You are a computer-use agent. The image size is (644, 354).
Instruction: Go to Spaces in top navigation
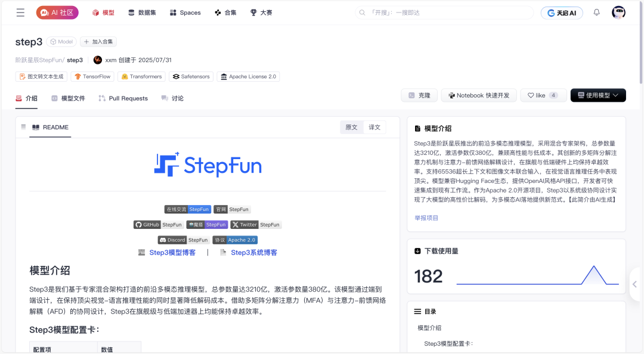coord(185,13)
